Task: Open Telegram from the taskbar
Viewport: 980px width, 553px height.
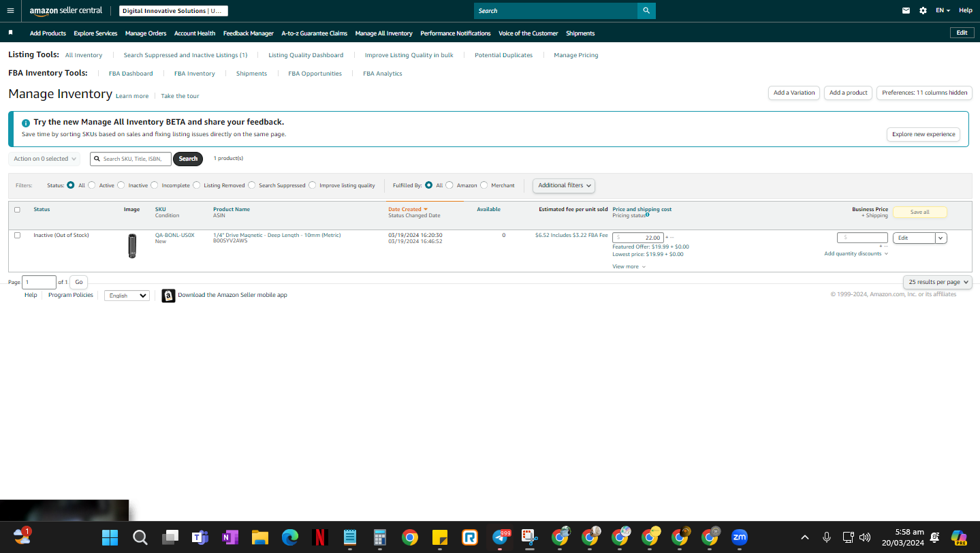Action: 500,537
